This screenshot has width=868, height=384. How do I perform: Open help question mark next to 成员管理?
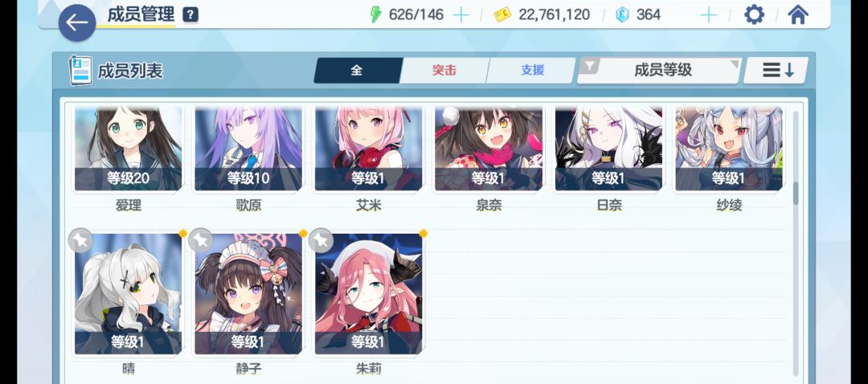[x=190, y=15]
